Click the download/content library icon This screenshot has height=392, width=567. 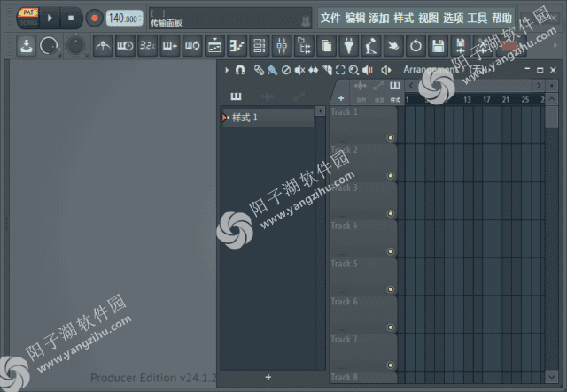26,45
